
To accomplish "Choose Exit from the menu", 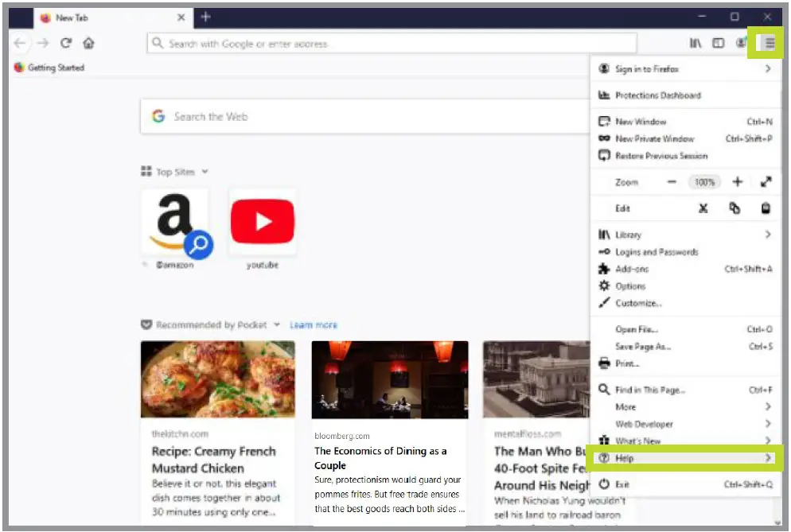I will pyautogui.click(x=685, y=484).
